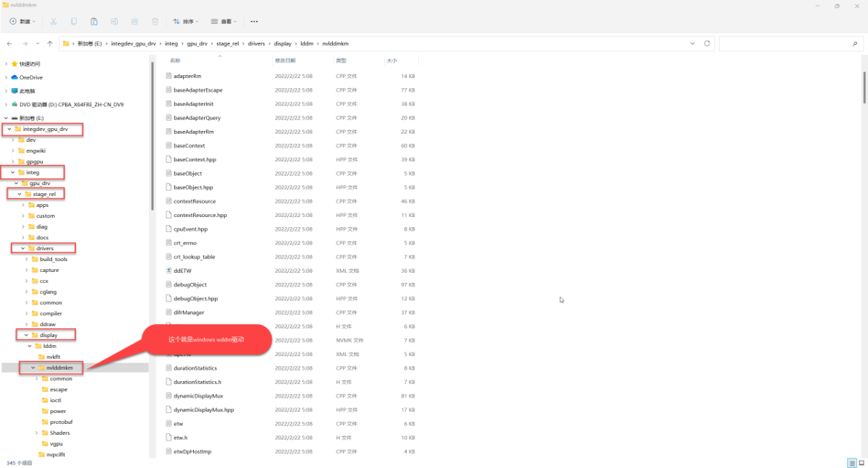868x468 pixels.
Task: Open the 查看 (View) dropdown
Action: tap(224, 22)
